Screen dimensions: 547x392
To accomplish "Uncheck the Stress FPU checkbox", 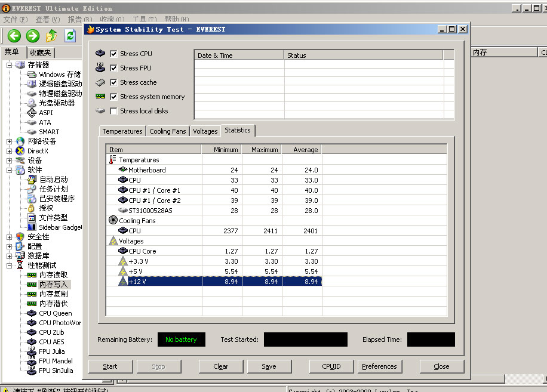I will 113,68.
